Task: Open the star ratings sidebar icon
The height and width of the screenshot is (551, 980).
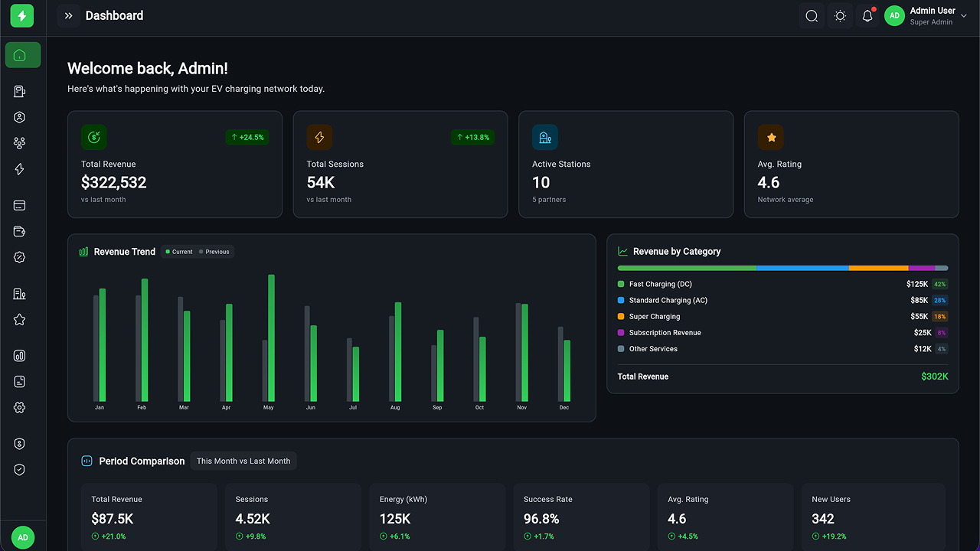Action: (x=20, y=320)
